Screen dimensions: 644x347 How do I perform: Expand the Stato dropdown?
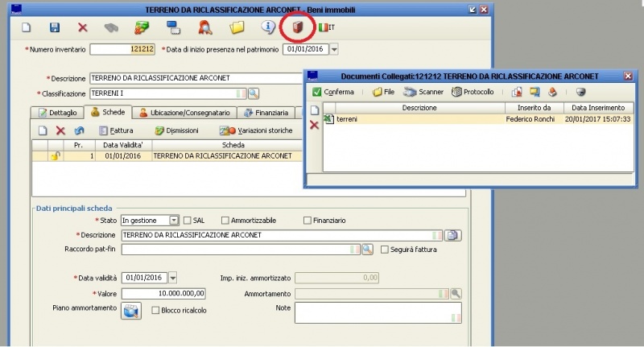click(174, 220)
